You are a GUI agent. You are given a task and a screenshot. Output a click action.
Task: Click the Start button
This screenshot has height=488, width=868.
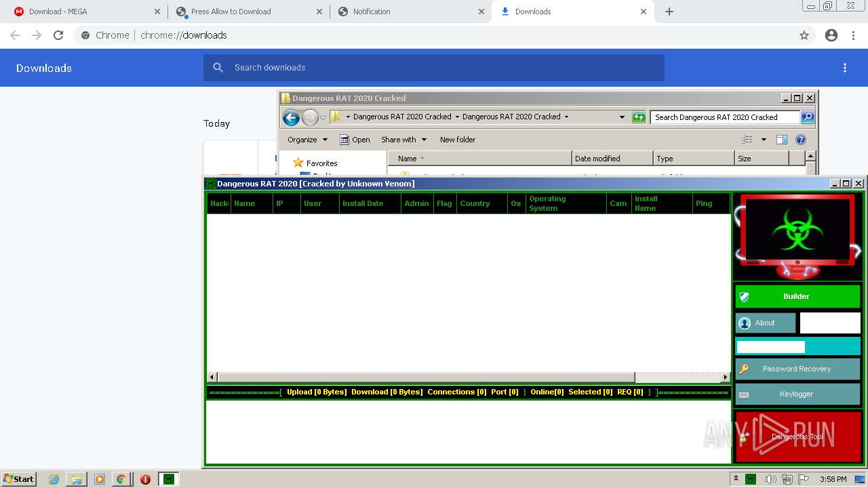(x=18, y=479)
